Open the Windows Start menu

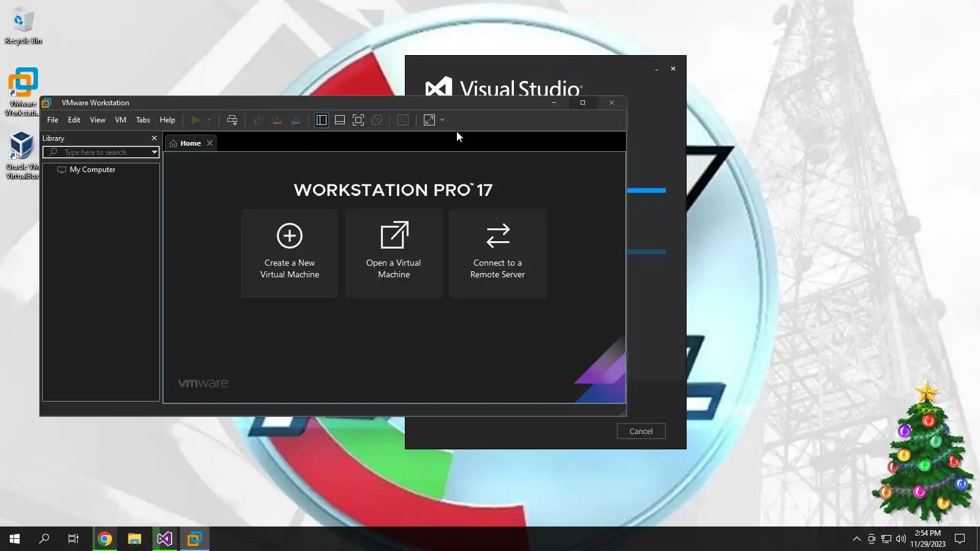(15, 539)
